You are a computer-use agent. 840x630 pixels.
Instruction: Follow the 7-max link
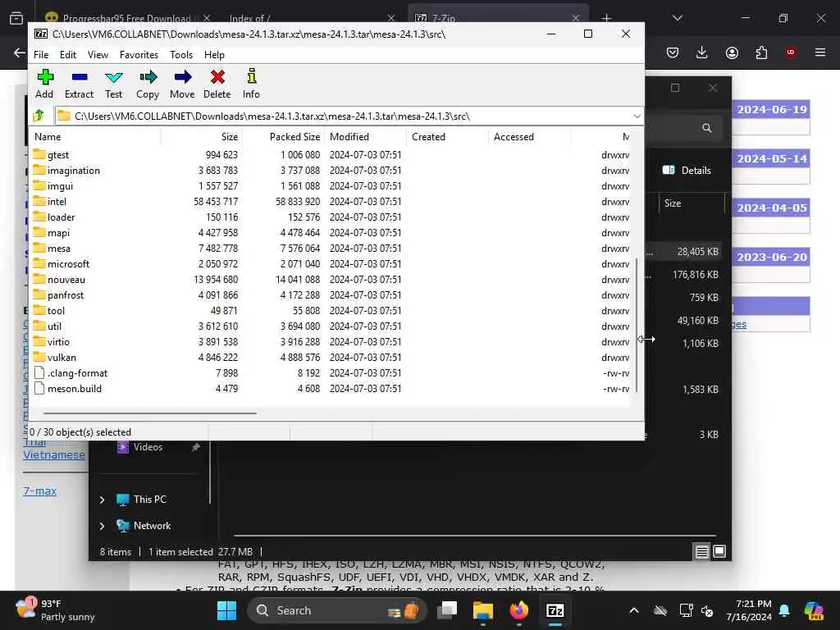[x=39, y=491]
